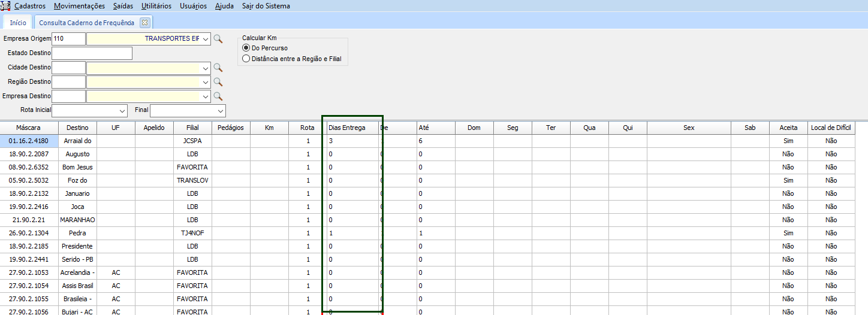Click the Cidade Destino code field
The height and width of the screenshot is (315, 868).
coord(68,68)
